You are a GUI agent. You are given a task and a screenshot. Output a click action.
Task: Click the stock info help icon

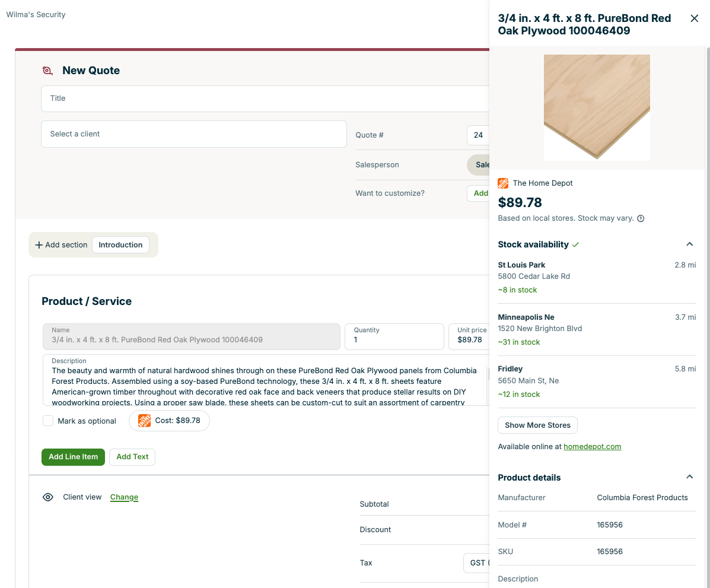coord(641,218)
